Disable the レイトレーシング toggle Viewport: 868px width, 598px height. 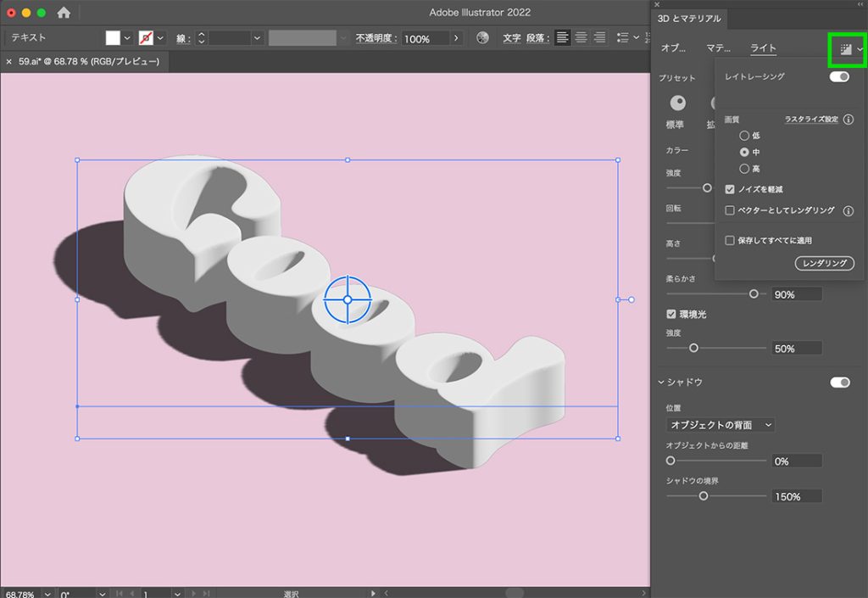838,76
